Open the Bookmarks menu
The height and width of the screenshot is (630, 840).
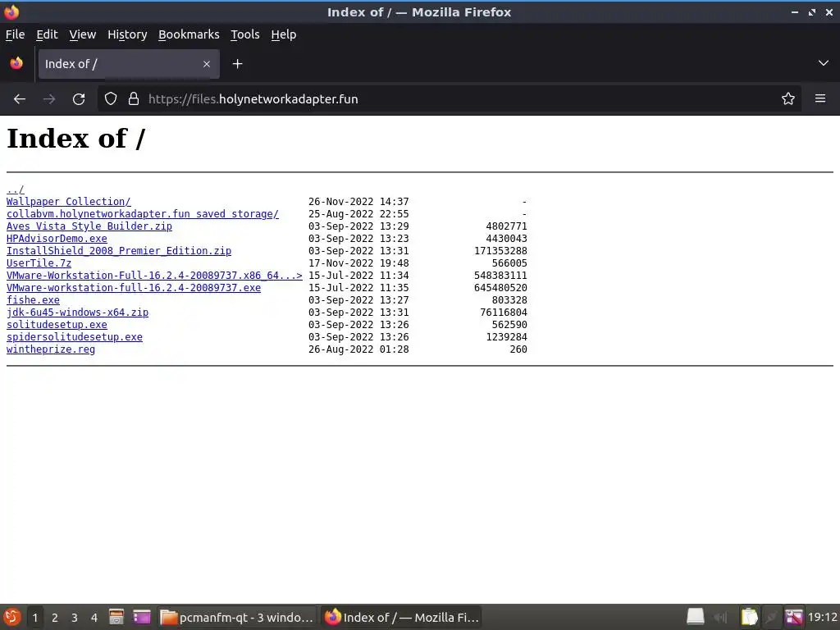point(189,34)
